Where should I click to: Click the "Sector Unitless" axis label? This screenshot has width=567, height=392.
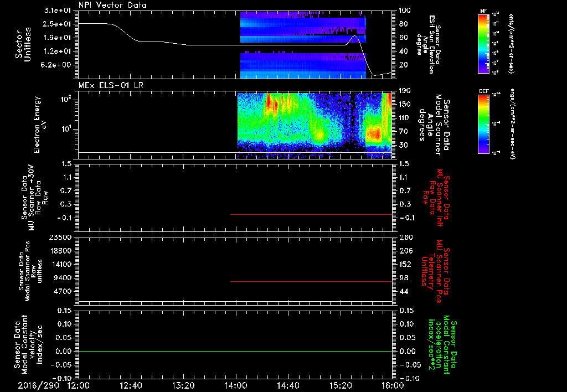pyautogui.click(x=23, y=44)
